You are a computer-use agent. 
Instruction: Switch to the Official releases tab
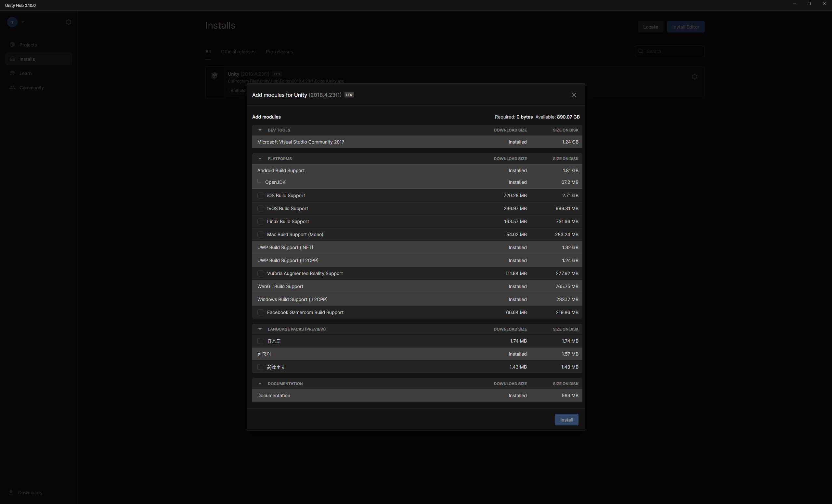click(238, 52)
